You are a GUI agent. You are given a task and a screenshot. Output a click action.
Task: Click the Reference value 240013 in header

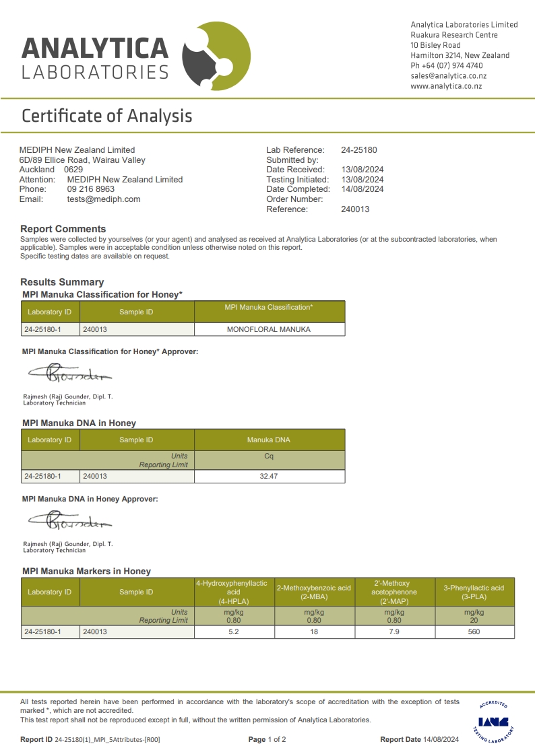(x=355, y=209)
